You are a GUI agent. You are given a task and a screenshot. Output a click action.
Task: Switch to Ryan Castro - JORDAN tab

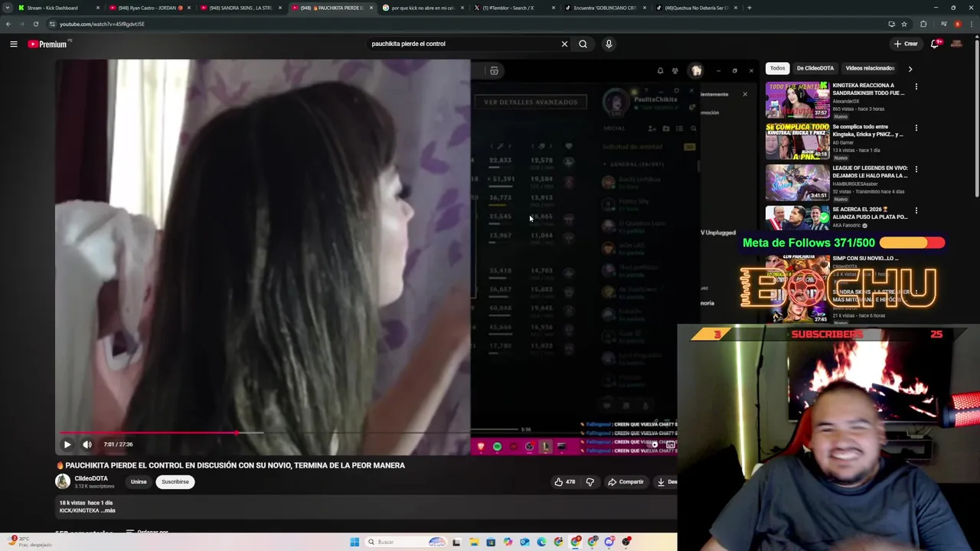(x=146, y=8)
